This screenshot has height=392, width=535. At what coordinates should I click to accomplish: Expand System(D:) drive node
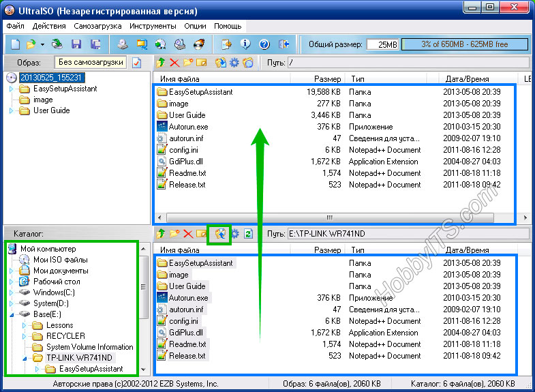click(11, 303)
